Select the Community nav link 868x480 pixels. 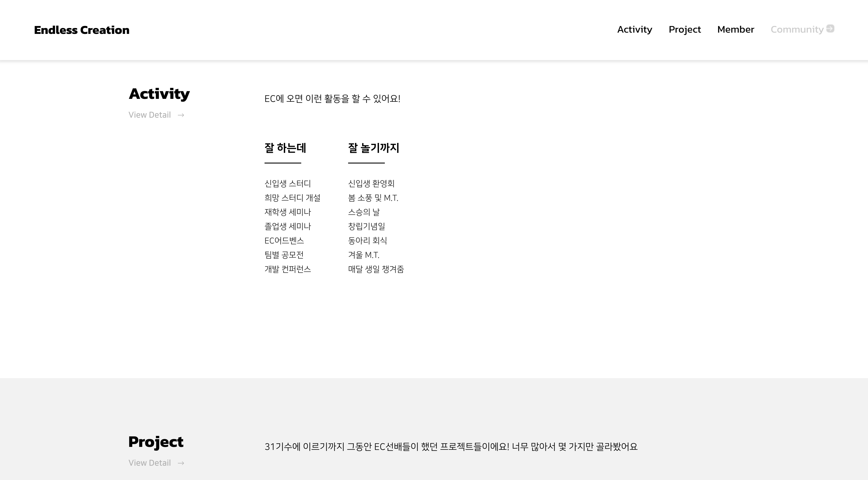click(x=797, y=30)
